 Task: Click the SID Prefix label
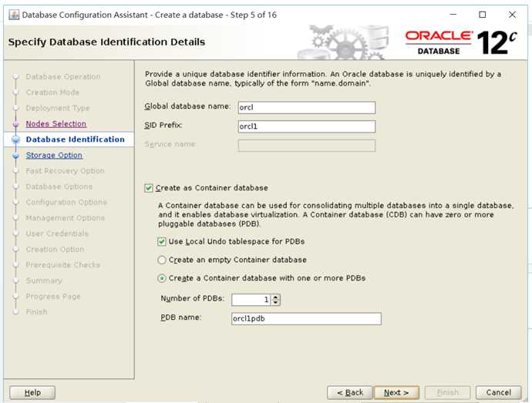point(163,125)
